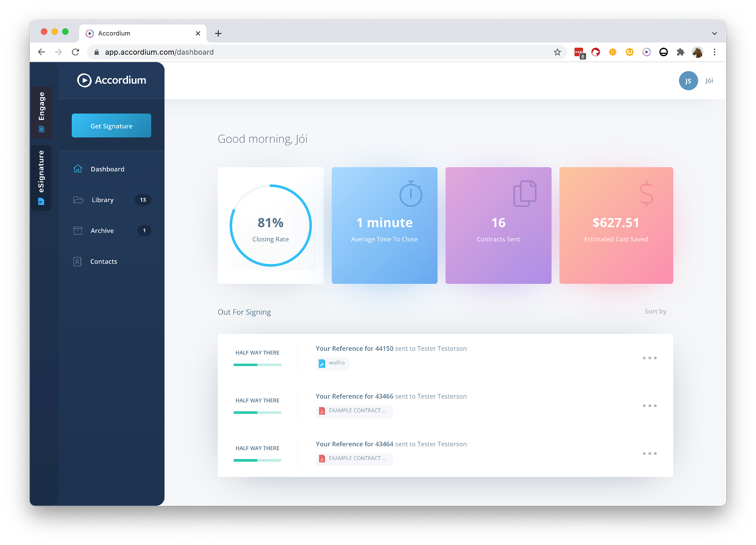Image resolution: width=756 pixels, height=545 pixels.
Task: Open the three-dot menu for reference 44150
Action: pyautogui.click(x=650, y=358)
